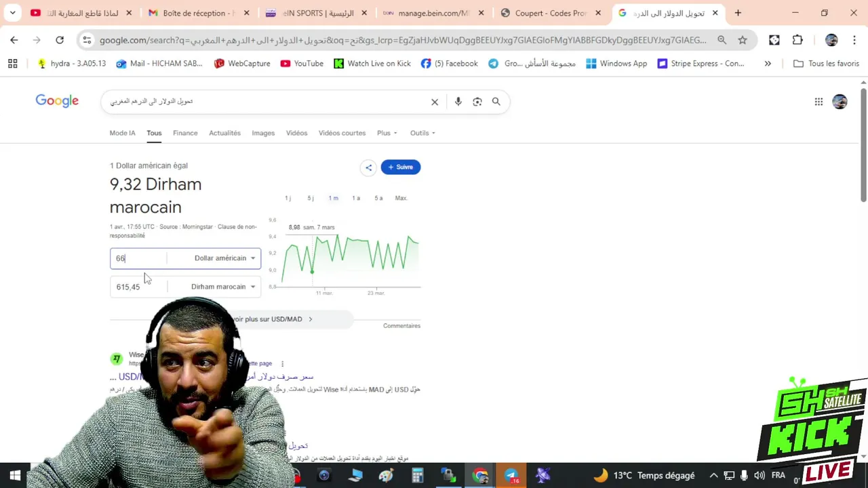The width and height of the screenshot is (868, 488).
Task: Set chart range to 1 j
Action: click(x=288, y=198)
